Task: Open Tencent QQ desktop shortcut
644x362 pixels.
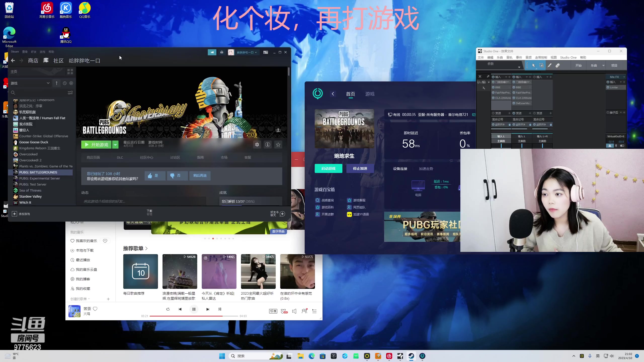Action: (x=66, y=35)
